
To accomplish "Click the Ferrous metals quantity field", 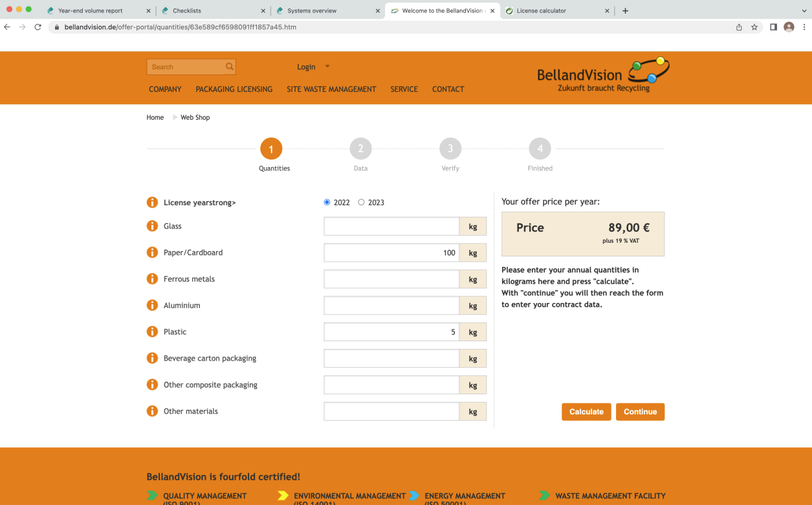I will 391,279.
